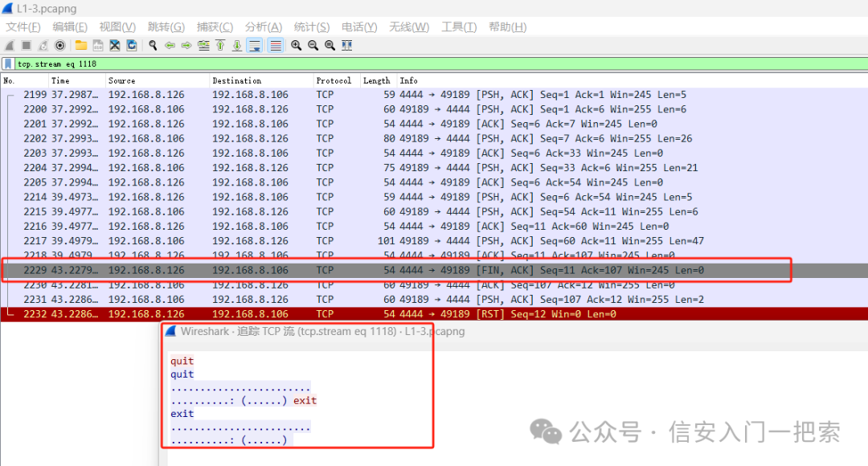This screenshot has height=466, width=868.
Task: Click the blue 'quit' stream text
Action: coord(182,374)
